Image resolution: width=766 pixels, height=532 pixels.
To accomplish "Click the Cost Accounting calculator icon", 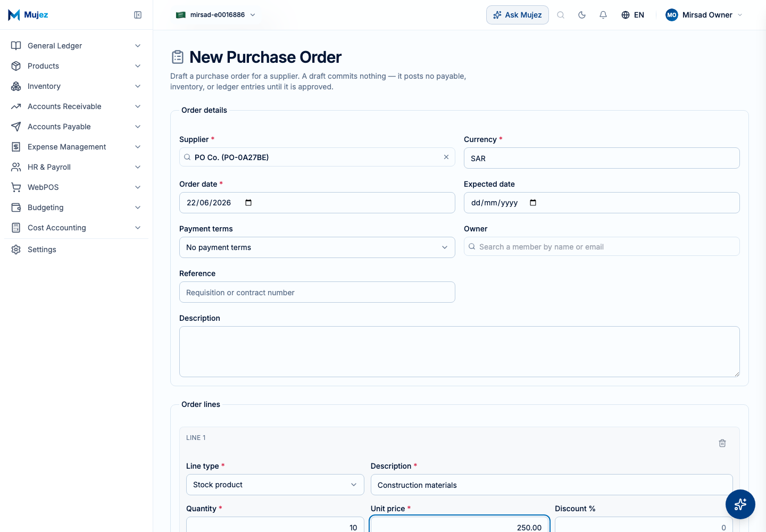I will (16, 228).
